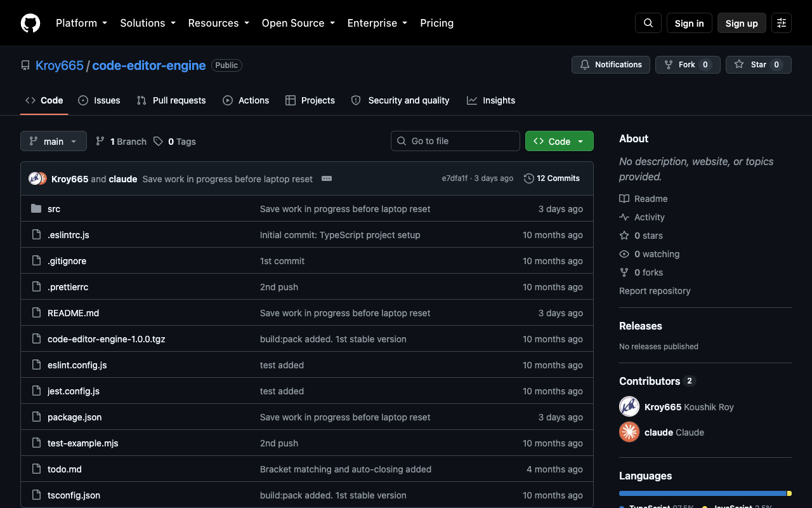The height and width of the screenshot is (508, 812).
Task: Click the pulse icon beside Activity
Action: click(x=624, y=217)
